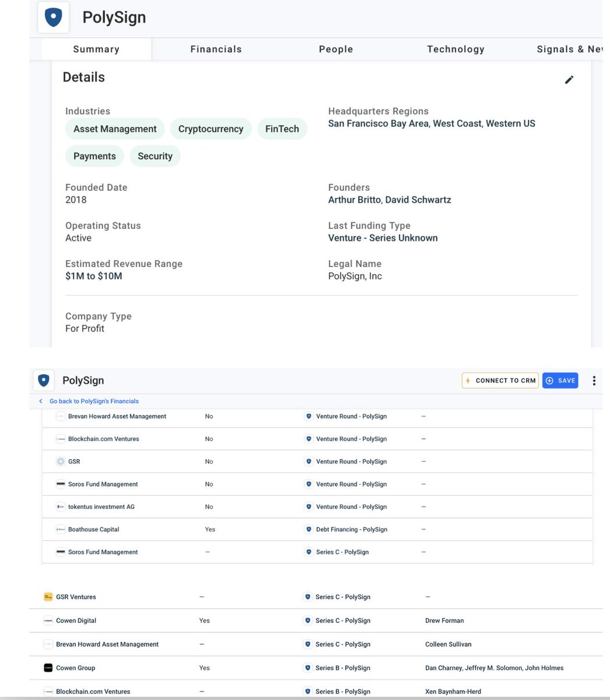This screenshot has height=700, width=610.
Task: Open Cowen Group investor link
Action: (x=75, y=668)
